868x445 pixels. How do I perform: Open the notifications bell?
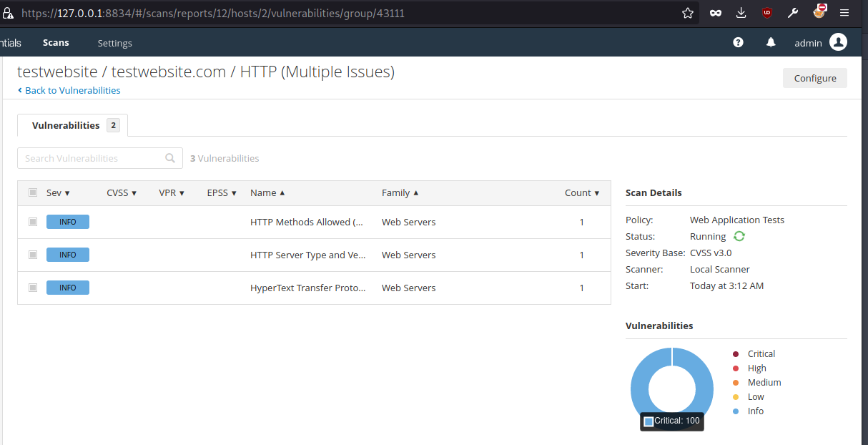(x=771, y=43)
